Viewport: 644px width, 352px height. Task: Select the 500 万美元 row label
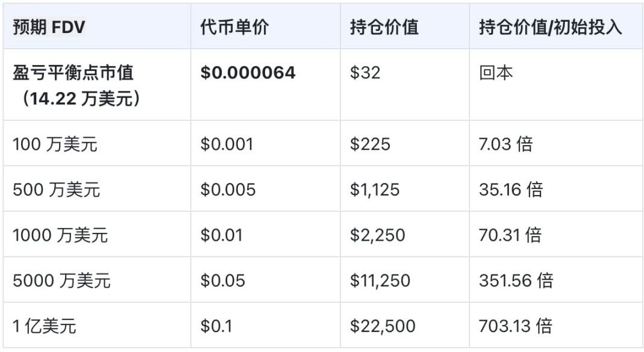point(56,190)
